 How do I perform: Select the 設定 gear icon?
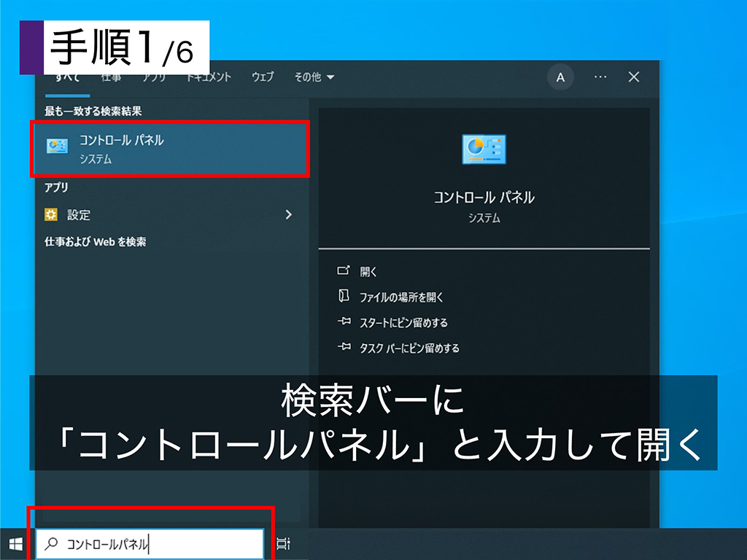click(x=50, y=214)
